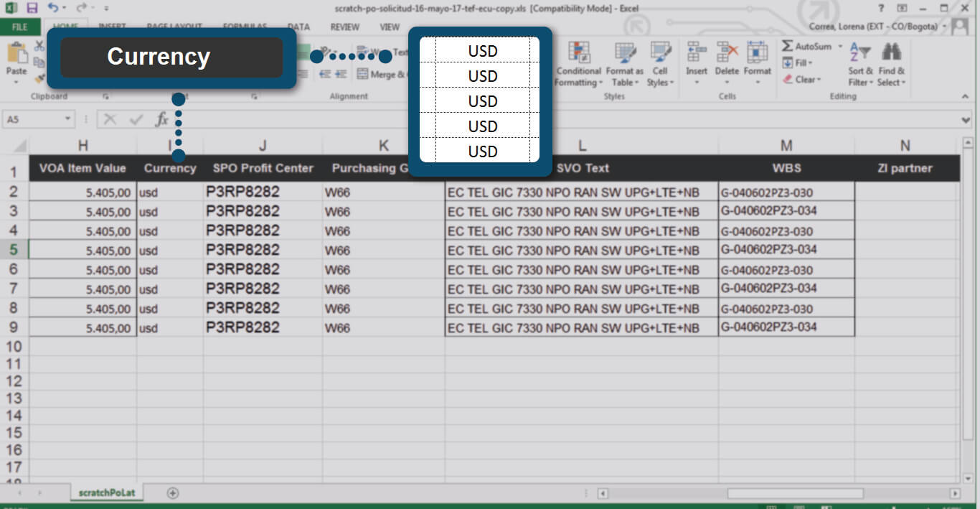Select the scratchPoLat sheet tab
The height and width of the screenshot is (509, 980).
pos(106,493)
